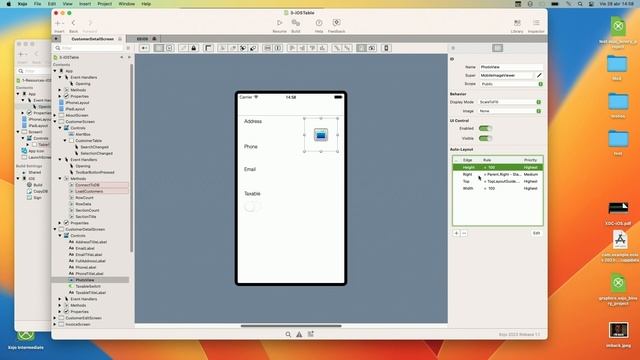Open the Spotlight search in the menu bar
Image resolution: width=640 pixels, height=360 pixels.
click(x=580, y=4)
